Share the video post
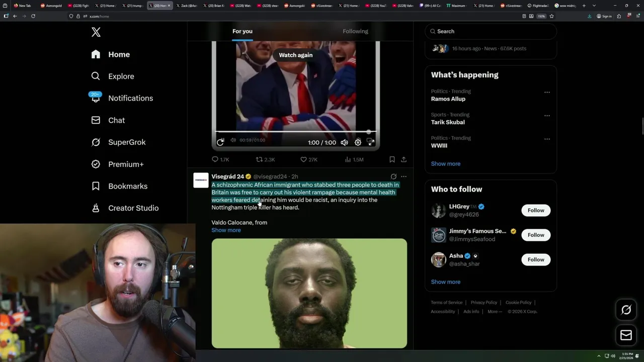This screenshot has height=362, width=644. pyautogui.click(x=404, y=159)
